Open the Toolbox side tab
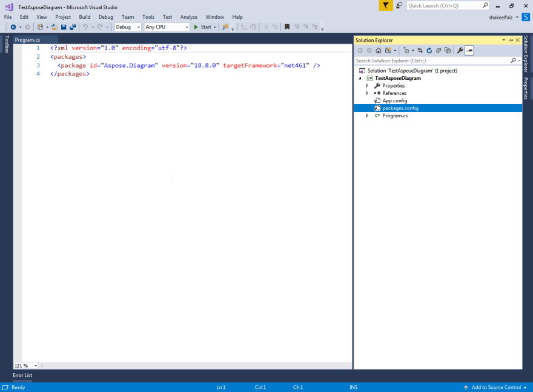The image size is (533, 392). [7, 44]
